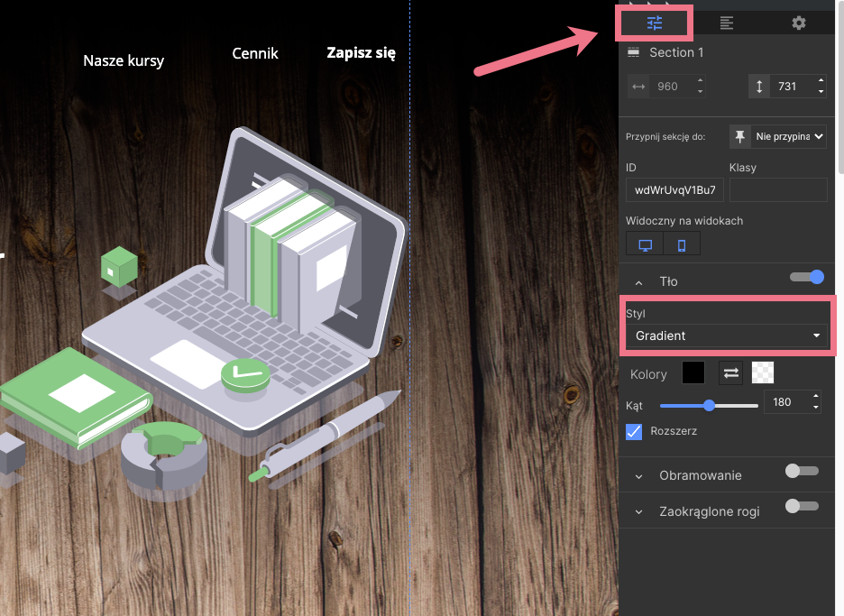Open the Nie przypina pin dropdown
The image size is (844, 616).
point(789,136)
